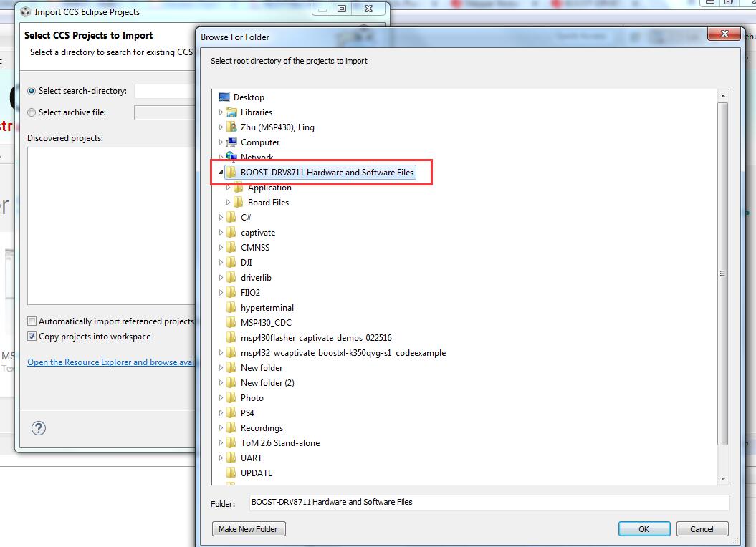Click the Desktop icon in folder tree
Viewport: 756px width, 547px height.
(224, 97)
